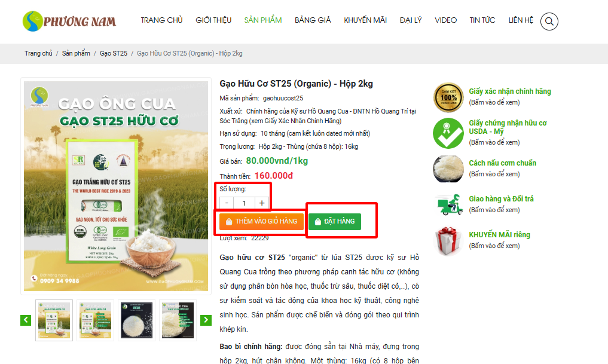This screenshot has width=608, height=364.
Task: Click the quantity input field
Action: (244, 203)
